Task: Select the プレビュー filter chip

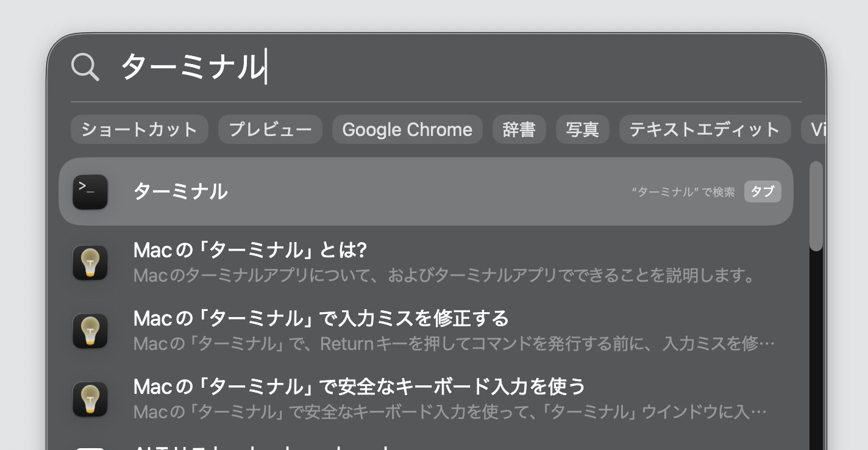Action: (270, 129)
